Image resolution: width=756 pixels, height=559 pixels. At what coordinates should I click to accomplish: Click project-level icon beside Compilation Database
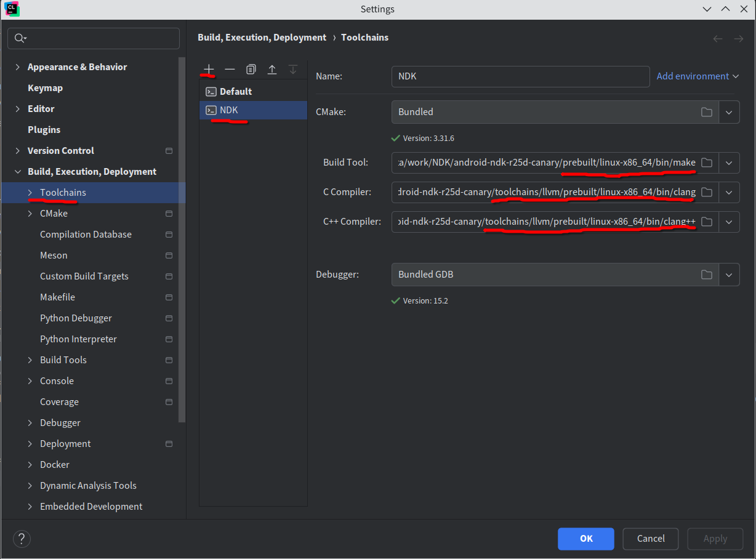click(169, 235)
